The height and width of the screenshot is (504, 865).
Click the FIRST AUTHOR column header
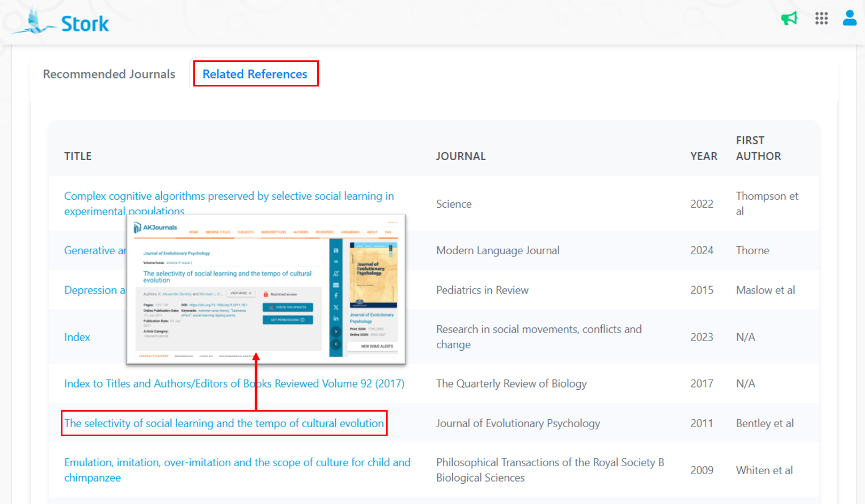758,148
